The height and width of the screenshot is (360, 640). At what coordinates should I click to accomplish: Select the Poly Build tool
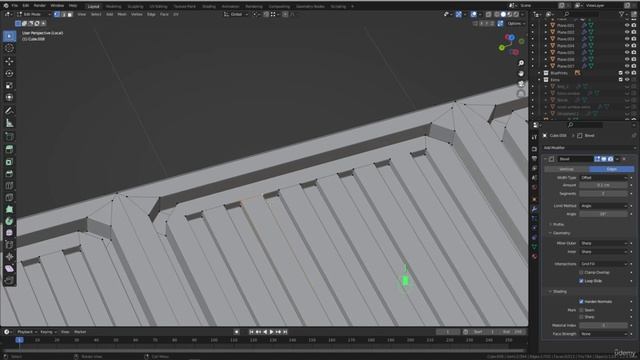[x=9, y=209]
